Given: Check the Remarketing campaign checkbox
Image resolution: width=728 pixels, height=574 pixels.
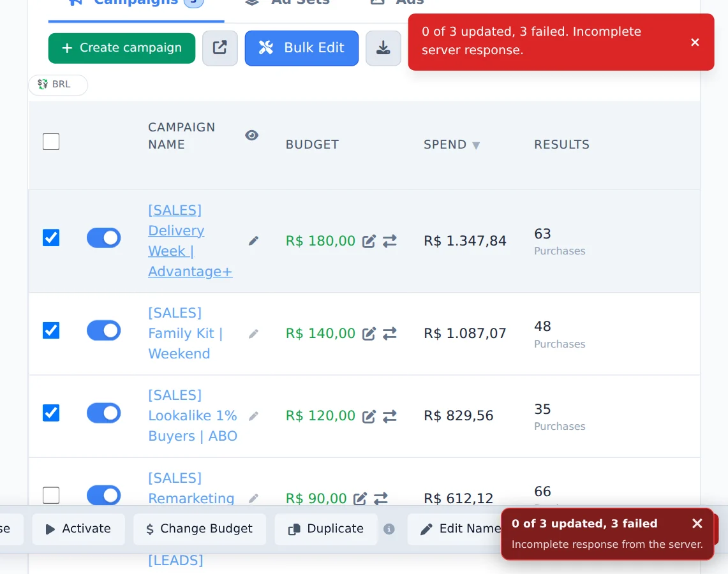Looking at the screenshot, I should [51, 495].
